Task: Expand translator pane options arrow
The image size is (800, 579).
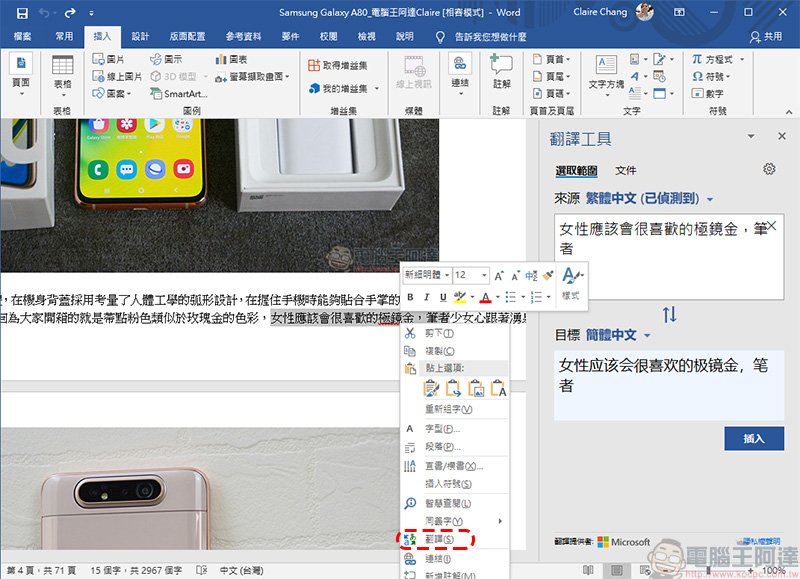Action: 751,136
